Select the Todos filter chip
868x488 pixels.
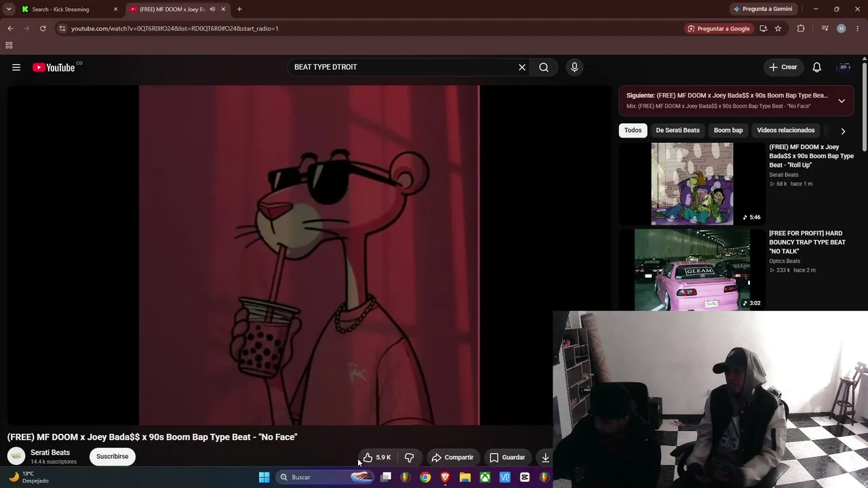click(633, 130)
